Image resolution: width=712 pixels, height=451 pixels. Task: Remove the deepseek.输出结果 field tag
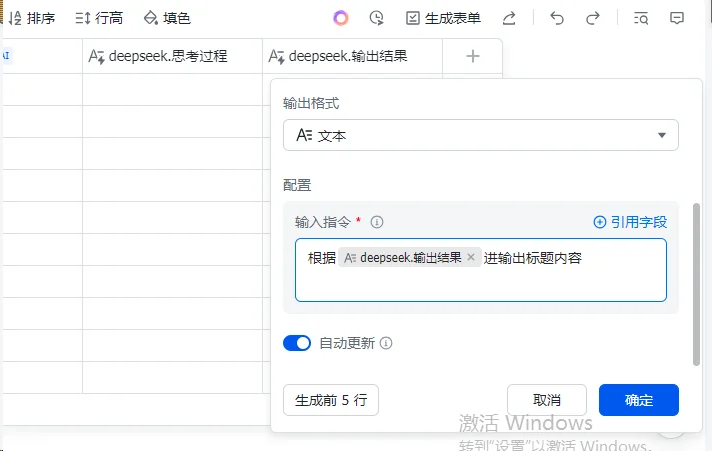471,258
